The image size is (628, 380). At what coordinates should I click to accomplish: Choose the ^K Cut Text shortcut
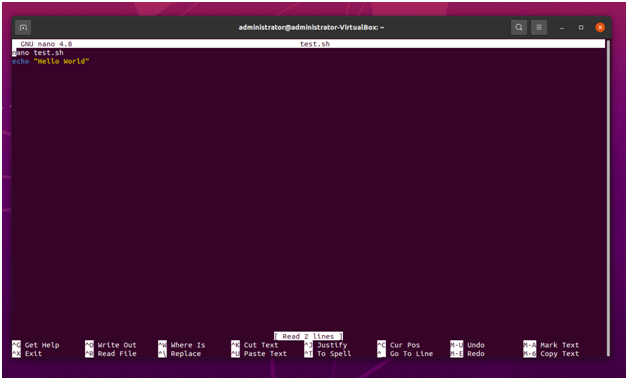point(255,345)
